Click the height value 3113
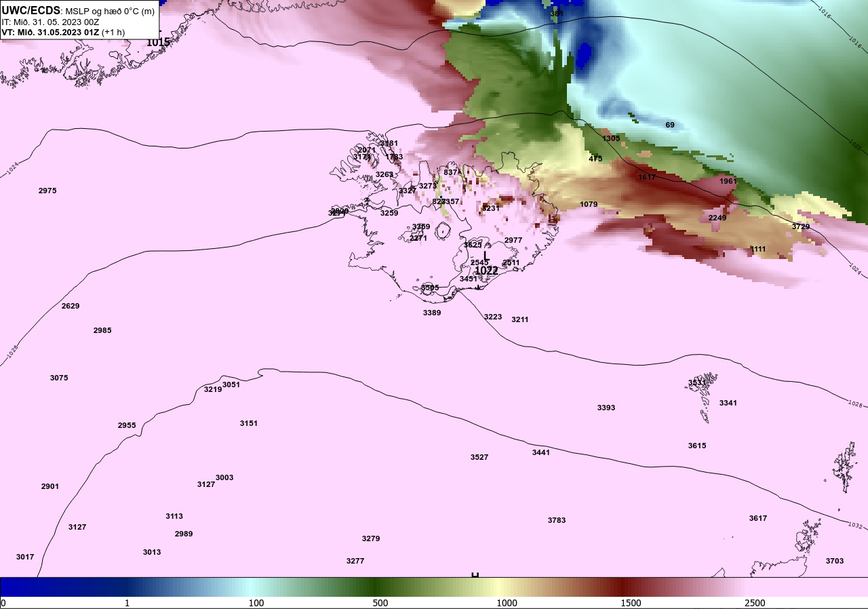Viewport: 868px width, 609px height. point(174,516)
